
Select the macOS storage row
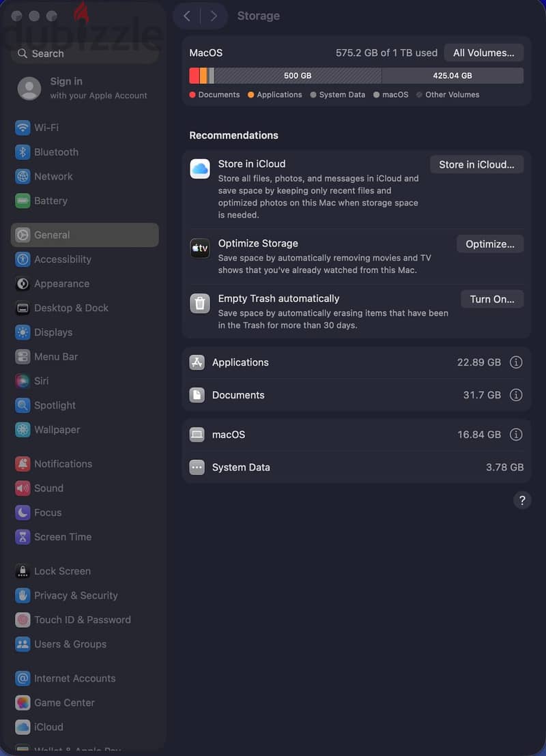click(356, 435)
